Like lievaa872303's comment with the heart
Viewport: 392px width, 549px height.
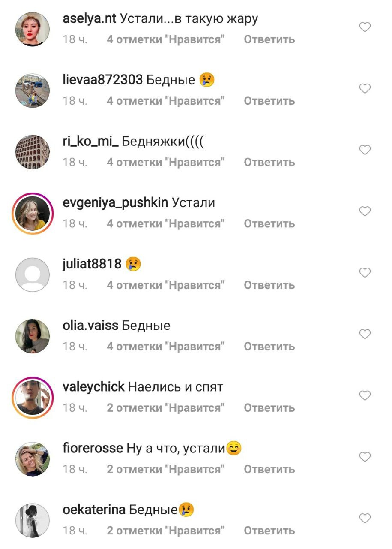[x=365, y=89]
